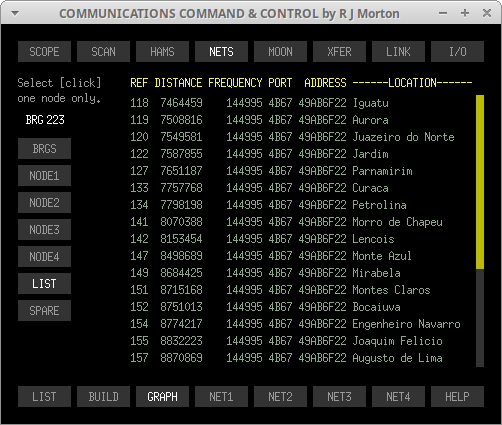Open the NET2 button
The width and height of the screenshot is (502, 425).
[280, 397]
